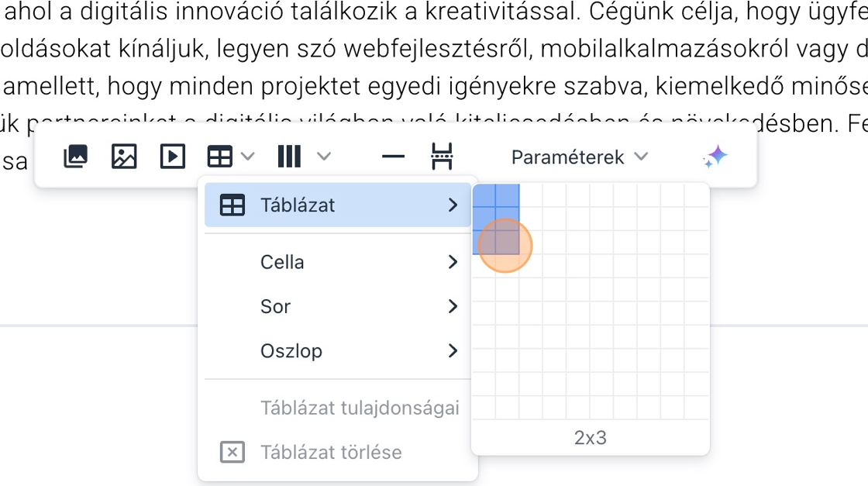Click Táblázat tulajdonságai menu entry

(360, 408)
